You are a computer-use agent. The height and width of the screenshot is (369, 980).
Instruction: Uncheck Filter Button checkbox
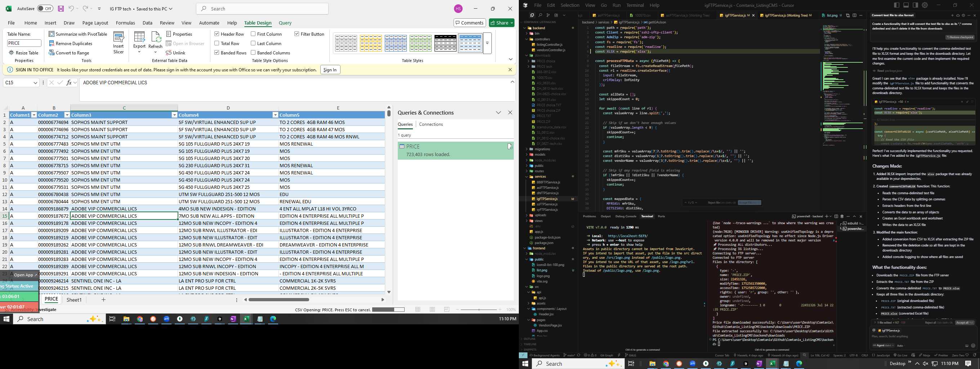tap(297, 34)
